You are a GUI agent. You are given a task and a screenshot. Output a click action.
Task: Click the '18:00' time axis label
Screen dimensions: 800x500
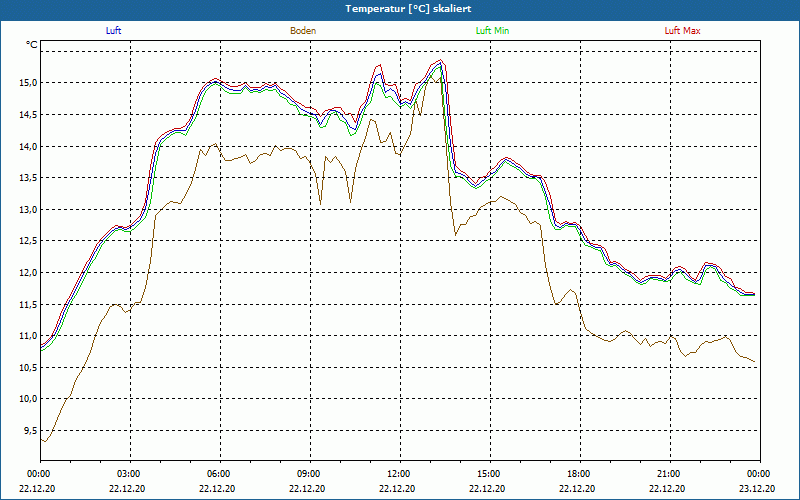[x=580, y=474]
